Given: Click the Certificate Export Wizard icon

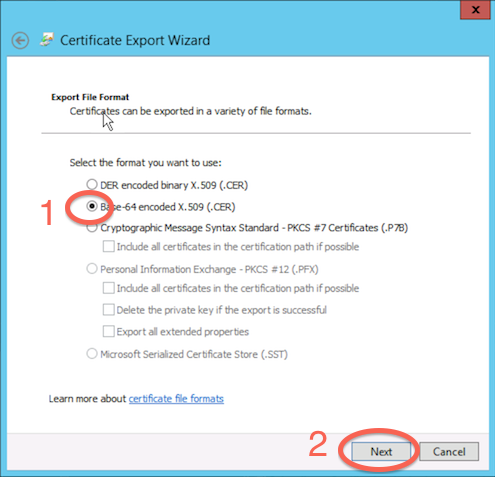Looking at the screenshot, I should click(47, 39).
